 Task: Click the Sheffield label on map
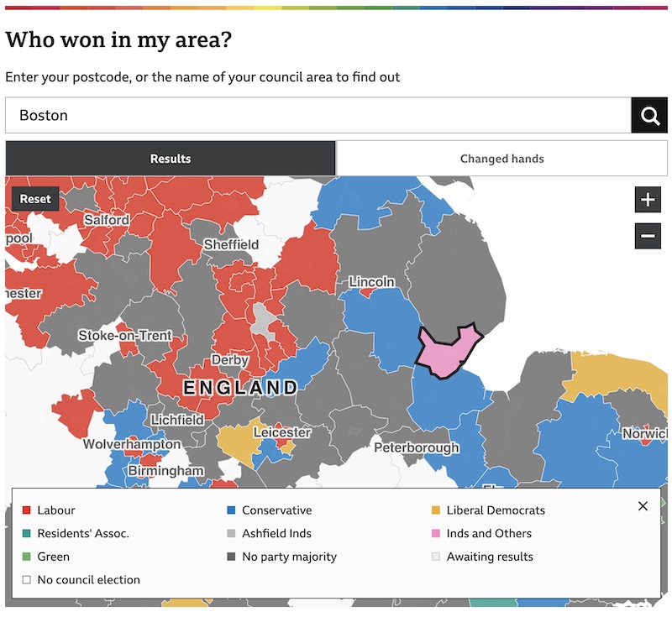tap(231, 244)
